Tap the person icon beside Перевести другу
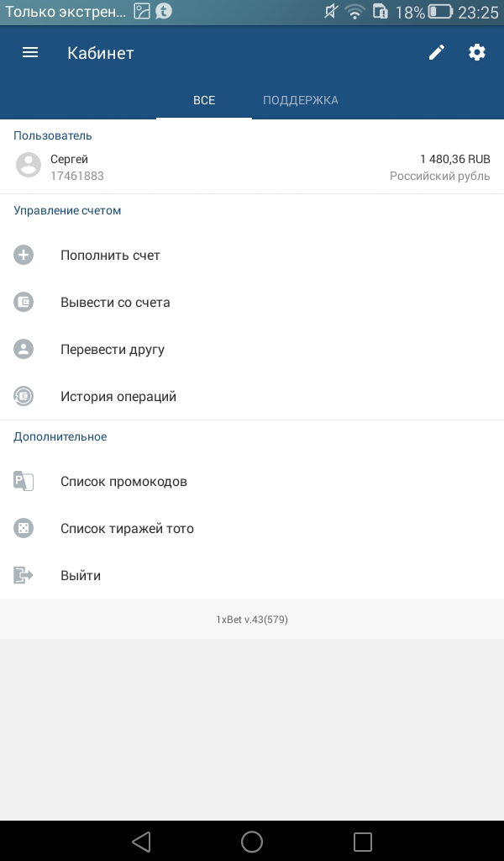504x861 pixels. click(24, 349)
